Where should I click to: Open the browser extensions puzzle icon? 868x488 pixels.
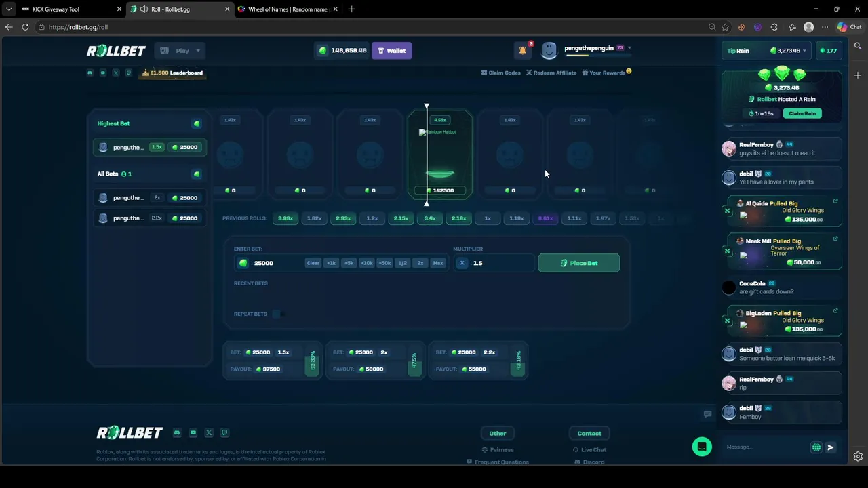tap(774, 27)
